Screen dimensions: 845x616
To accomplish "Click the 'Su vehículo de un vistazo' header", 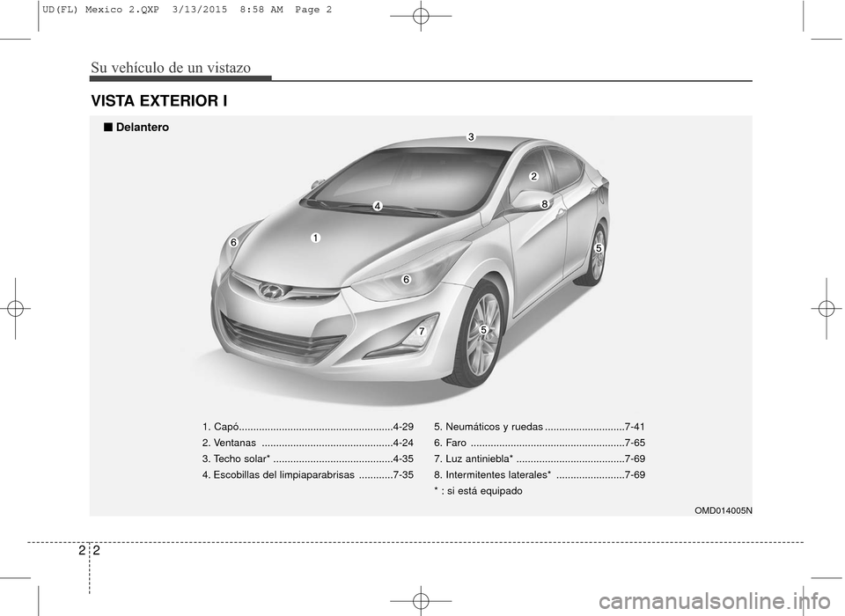I will (171, 68).
